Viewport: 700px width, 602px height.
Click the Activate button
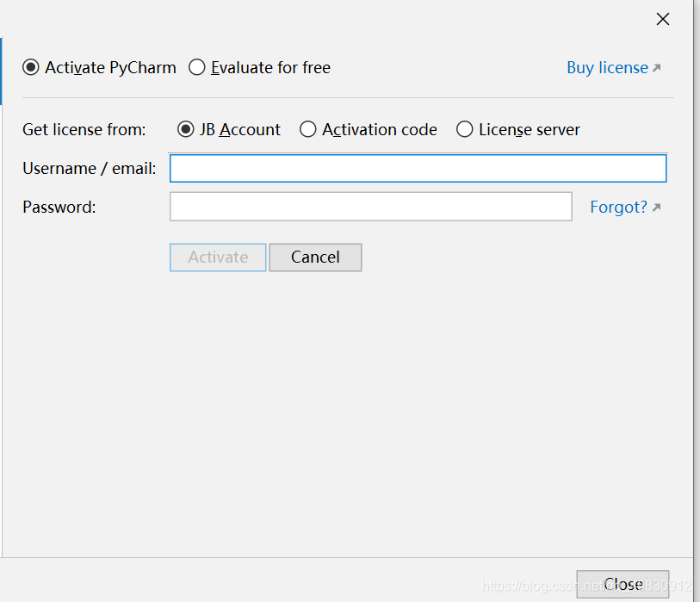click(218, 258)
